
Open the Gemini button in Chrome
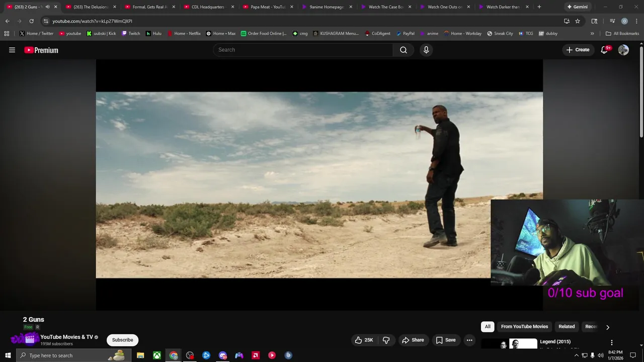point(577,7)
